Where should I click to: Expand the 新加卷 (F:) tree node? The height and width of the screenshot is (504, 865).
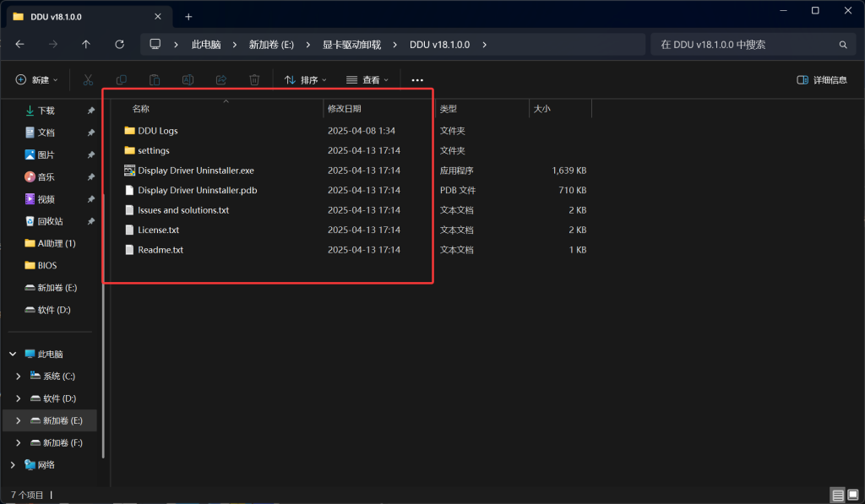pyautogui.click(x=19, y=442)
